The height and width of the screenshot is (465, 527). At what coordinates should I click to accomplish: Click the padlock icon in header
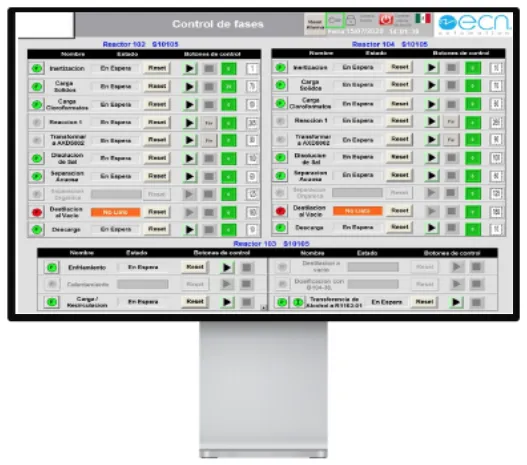[351, 20]
